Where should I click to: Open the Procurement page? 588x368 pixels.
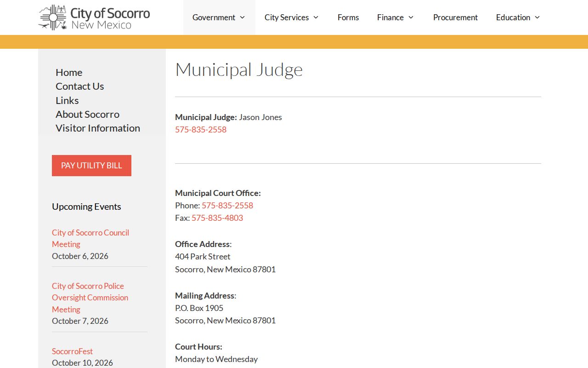pos(455,17)
